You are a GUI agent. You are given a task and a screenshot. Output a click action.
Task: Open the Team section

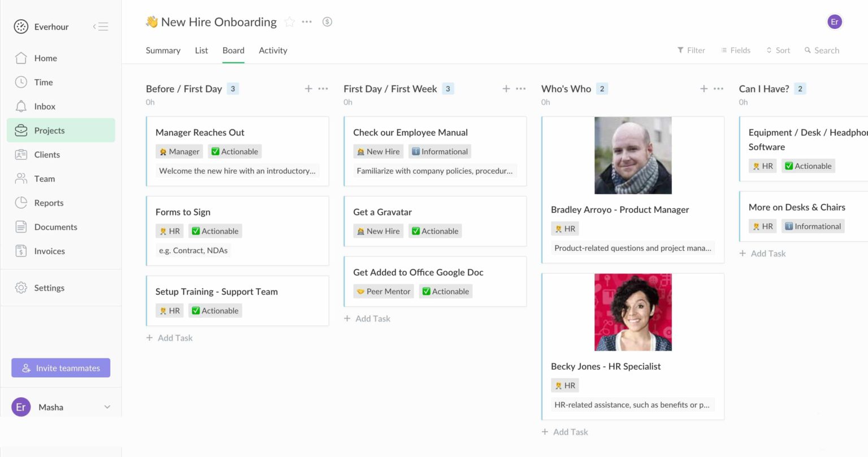click(x=44, y=179)
